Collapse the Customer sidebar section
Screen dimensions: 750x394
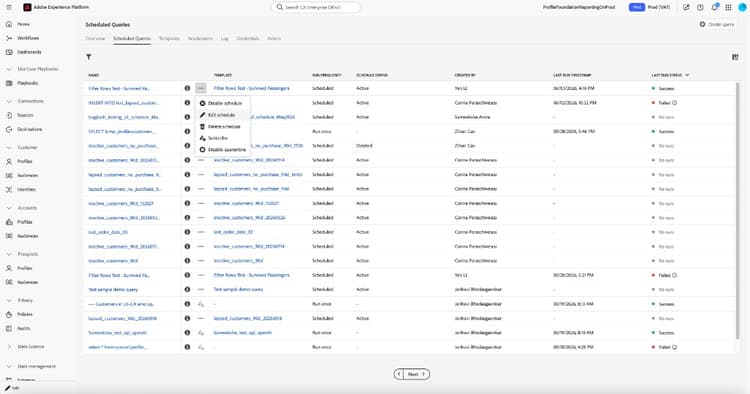[9, 147]
